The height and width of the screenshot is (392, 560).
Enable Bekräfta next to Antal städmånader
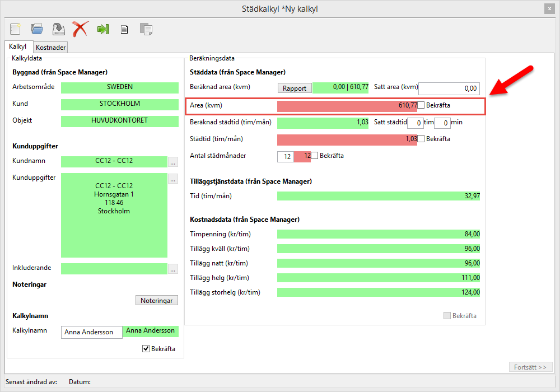(x=315, y=156)
